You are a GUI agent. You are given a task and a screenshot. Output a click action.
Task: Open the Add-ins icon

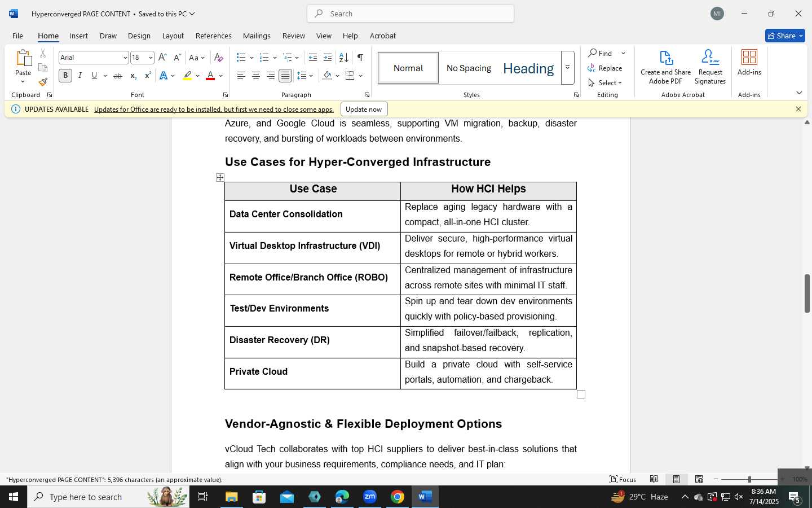(x=749, y=62)
